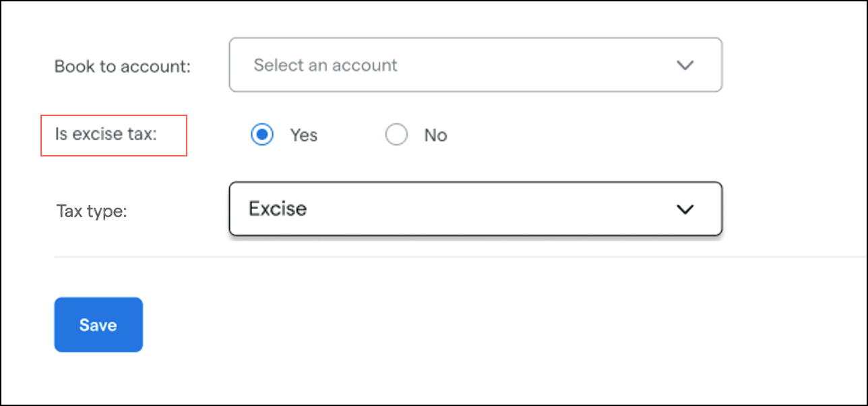This screenshot has width=868, height=406.
Task: Click the horizontal divider below Tax type
Action: tap(458, 257)
